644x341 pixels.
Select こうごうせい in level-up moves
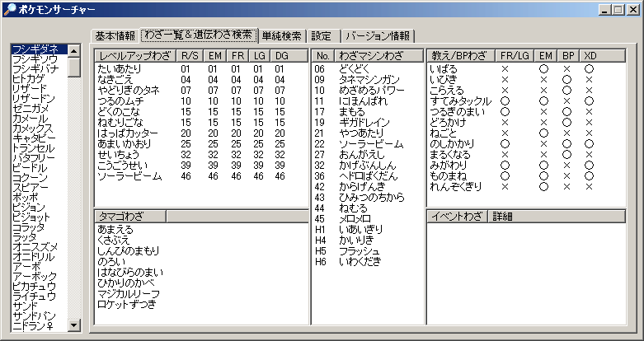point(122,166)
